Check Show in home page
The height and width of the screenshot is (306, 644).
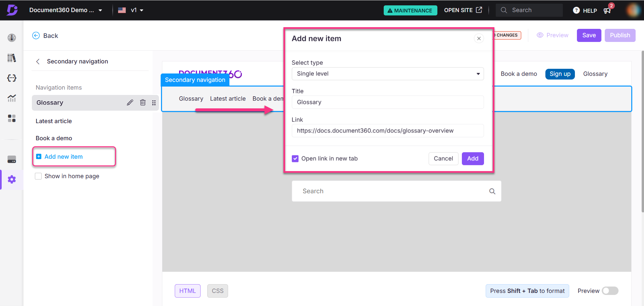click(x=38, y=176)
